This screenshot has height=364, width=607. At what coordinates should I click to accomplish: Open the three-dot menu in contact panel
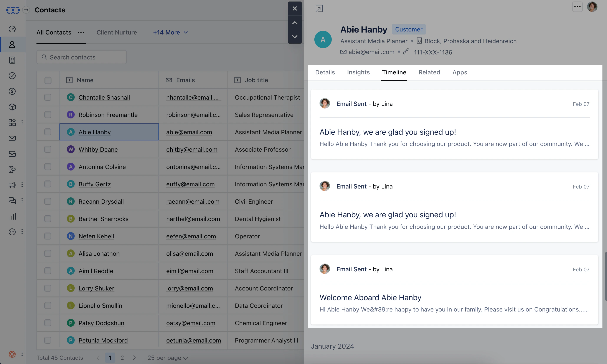point(577,7)
